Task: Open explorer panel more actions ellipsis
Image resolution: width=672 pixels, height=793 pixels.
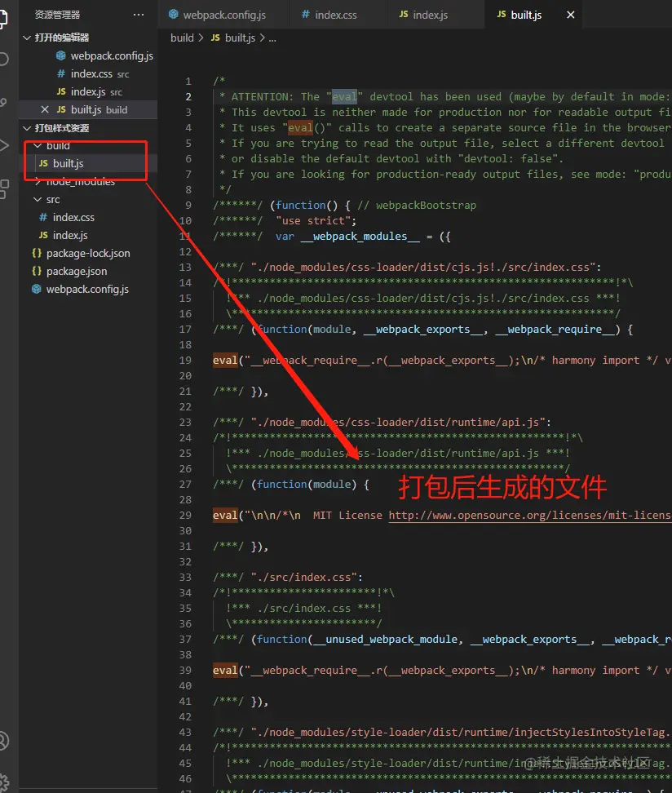Action: coord(139,15)
